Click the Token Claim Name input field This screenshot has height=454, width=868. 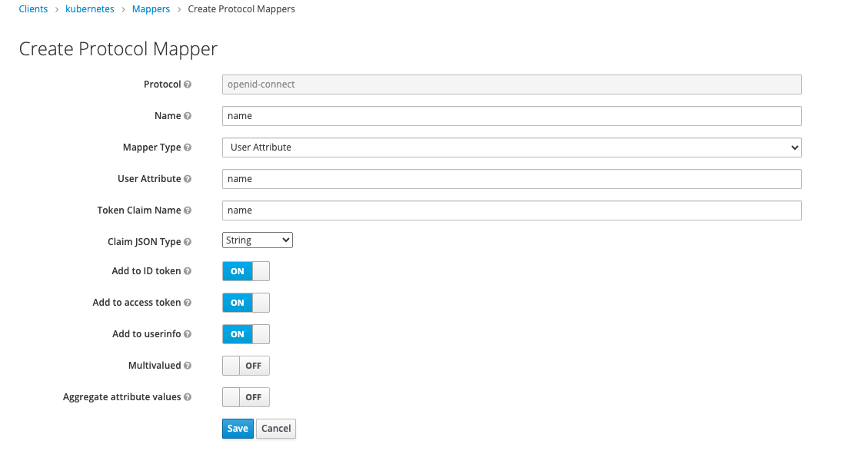(x=511, y=210)
